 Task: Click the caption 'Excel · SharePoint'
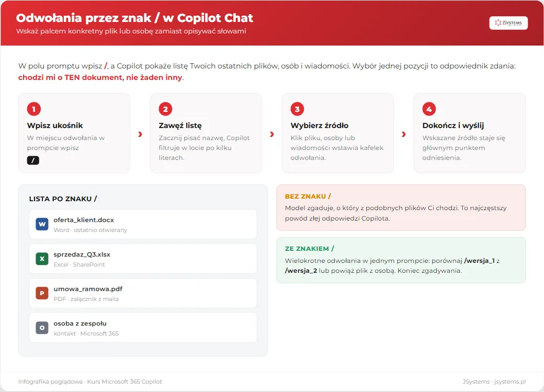point(79,264)
